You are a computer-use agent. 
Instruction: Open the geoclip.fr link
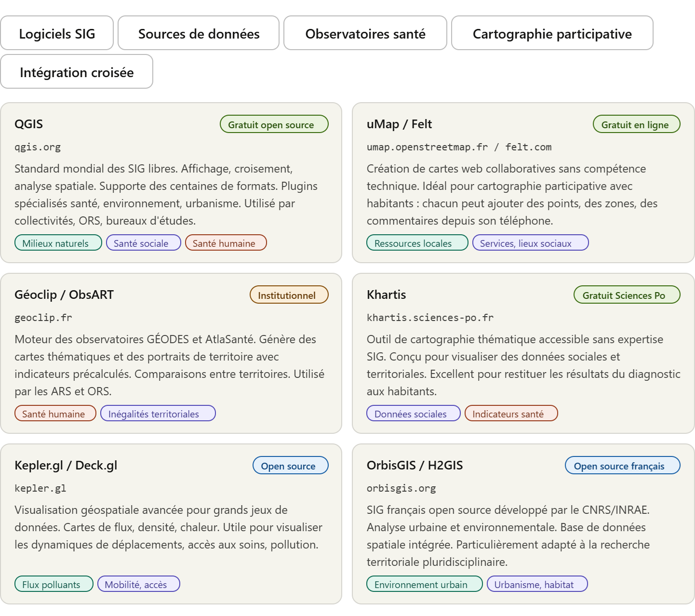tap(43, 318)
